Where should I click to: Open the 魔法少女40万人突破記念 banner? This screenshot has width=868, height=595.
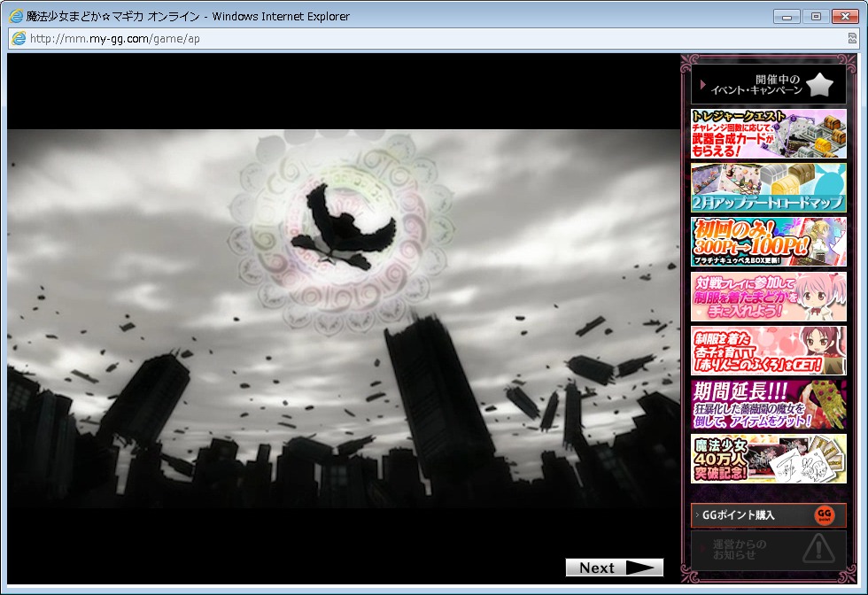pos(769,459)
